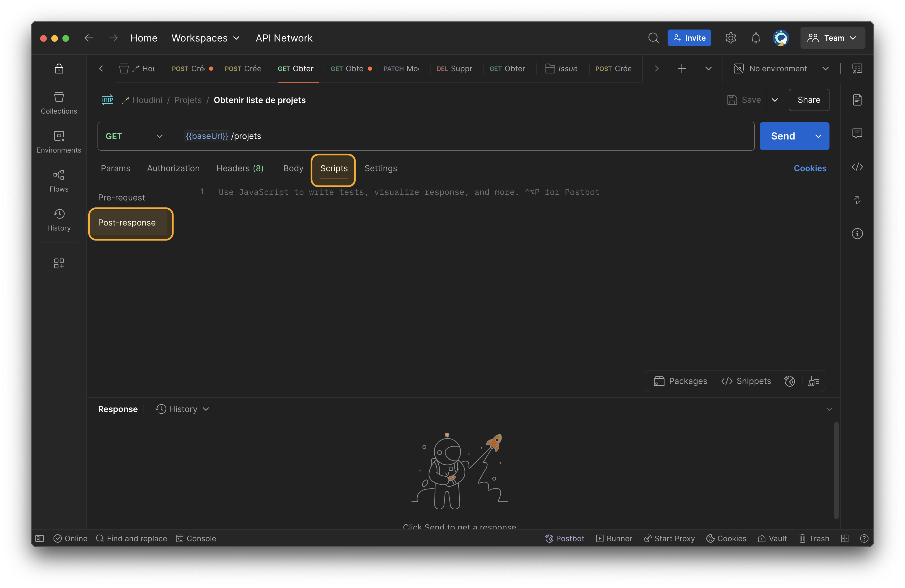The width and height of the screenshot is (905, 588).
Task: Open the Flows sidebar panel
Action: (x=59, y=181)
